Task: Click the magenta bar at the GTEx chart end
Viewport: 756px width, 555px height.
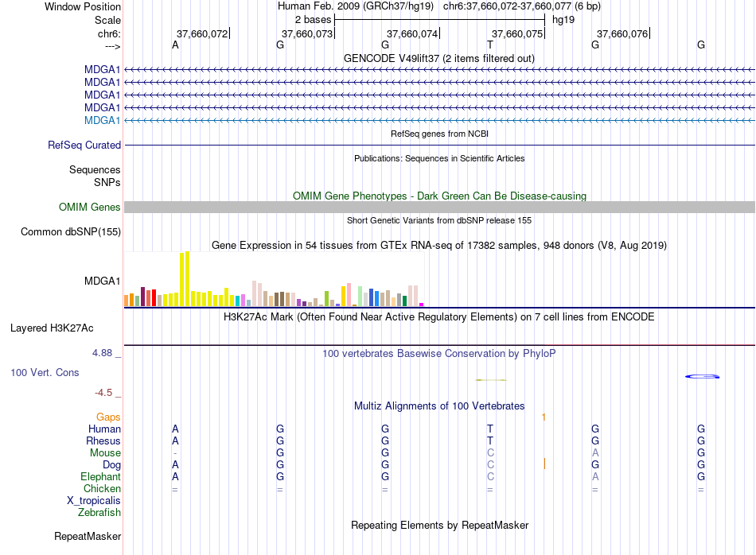Action: (422, 305)
